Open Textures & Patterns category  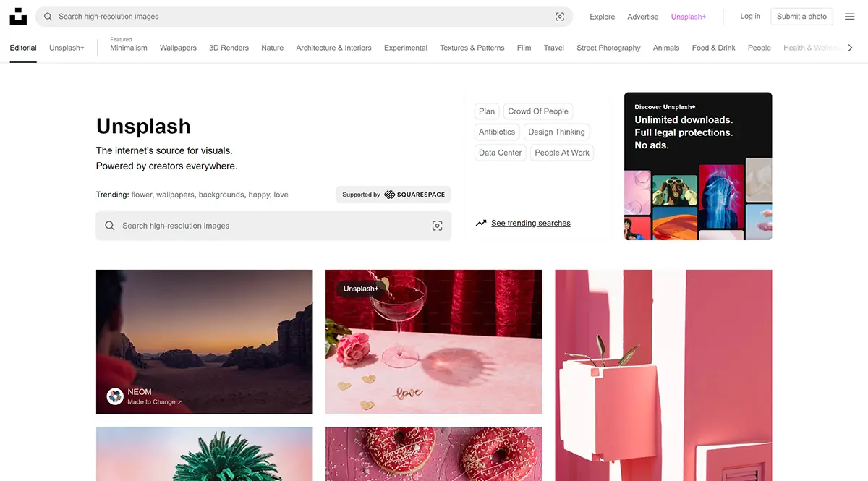point(472,48)
